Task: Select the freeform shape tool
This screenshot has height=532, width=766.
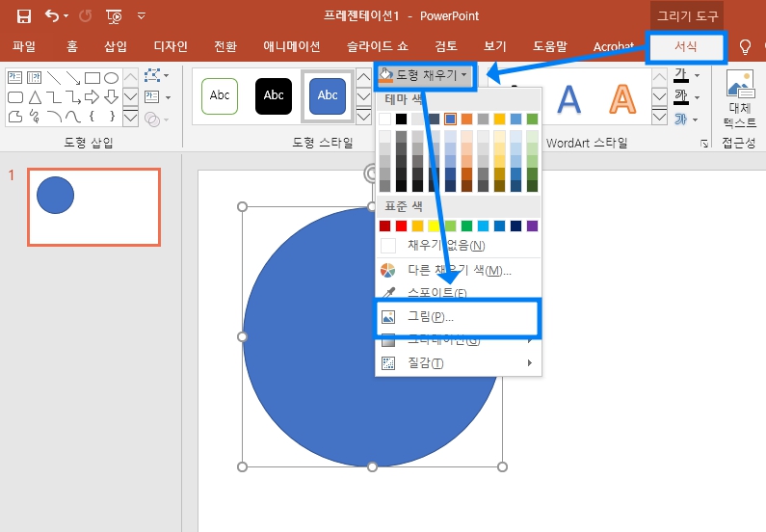Action: [15, 117]
